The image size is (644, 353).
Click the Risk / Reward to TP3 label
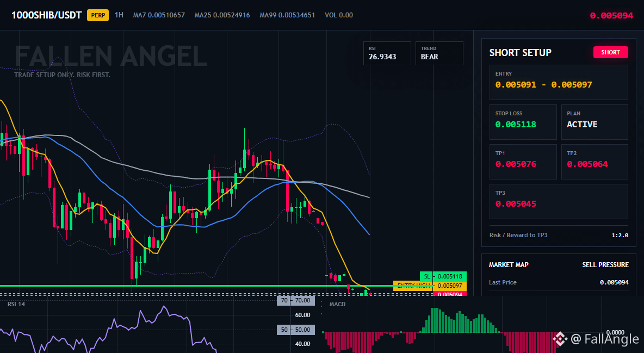pos(518,235)
